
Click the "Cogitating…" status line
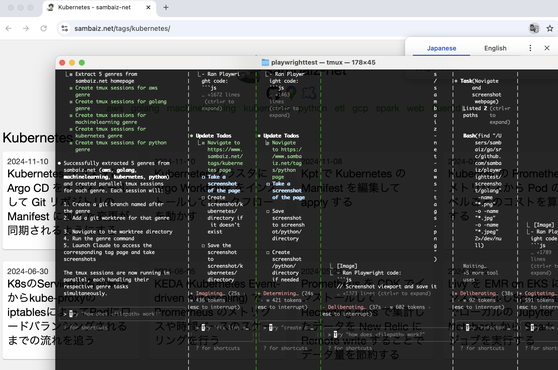tap(540, 294)
